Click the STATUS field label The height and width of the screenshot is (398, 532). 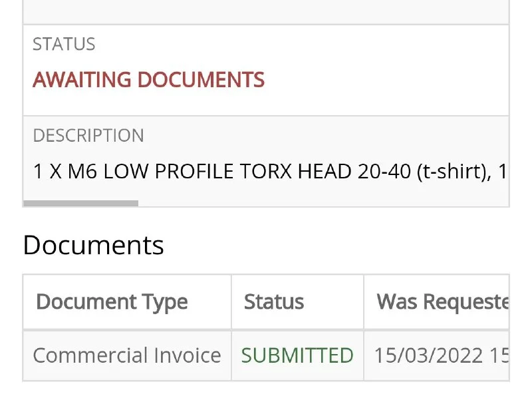[x=64, y=45]
